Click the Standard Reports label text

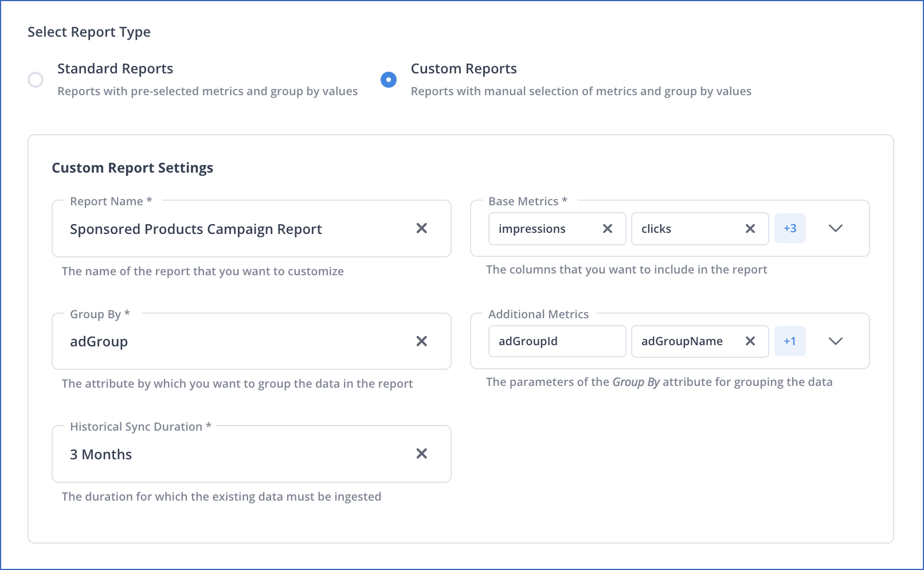(x=115, y=69)
